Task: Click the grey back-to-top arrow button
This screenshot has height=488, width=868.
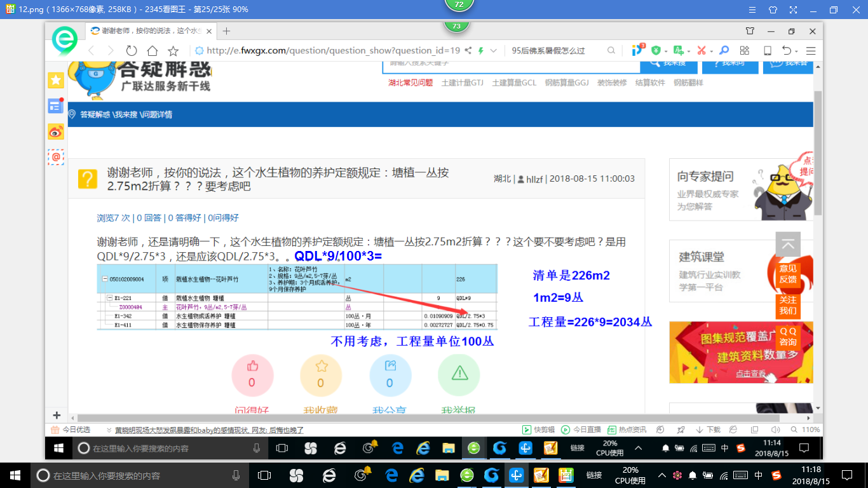Action: (788, 244)
